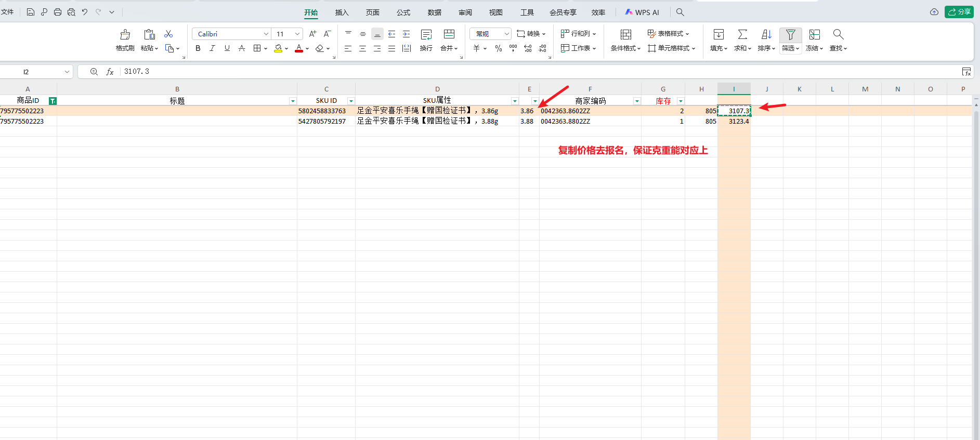This screenshot has height=440, width=980.
Task: Click the Undo arrow icon
Action: tap(85, 12)
